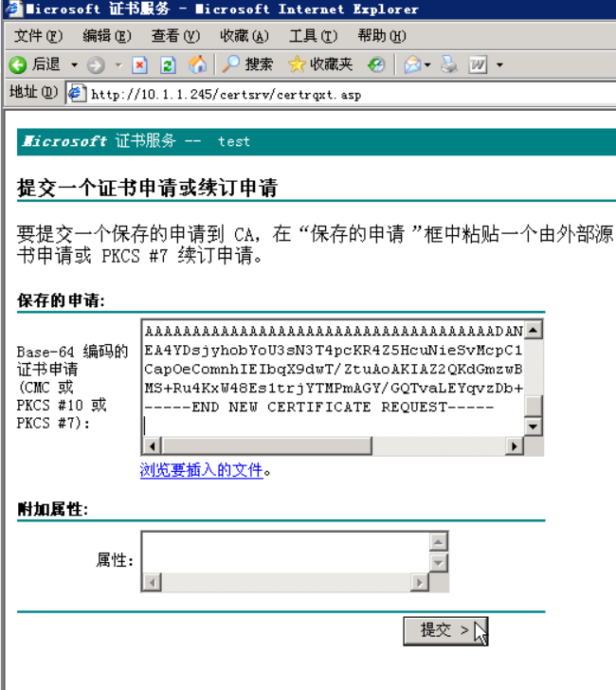Click attributes box scroll left arrow

pyautogui.click(x=153, y=583)
